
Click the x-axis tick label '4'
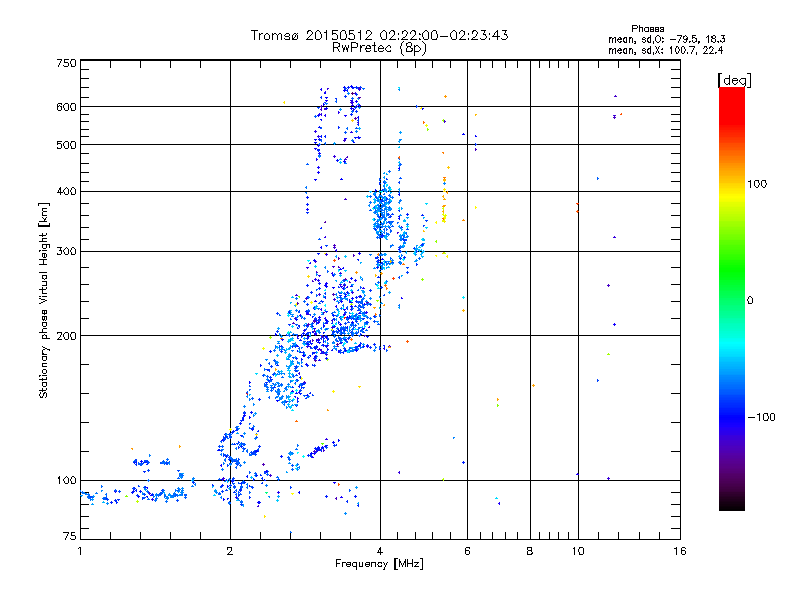click(x=380, y=551)
